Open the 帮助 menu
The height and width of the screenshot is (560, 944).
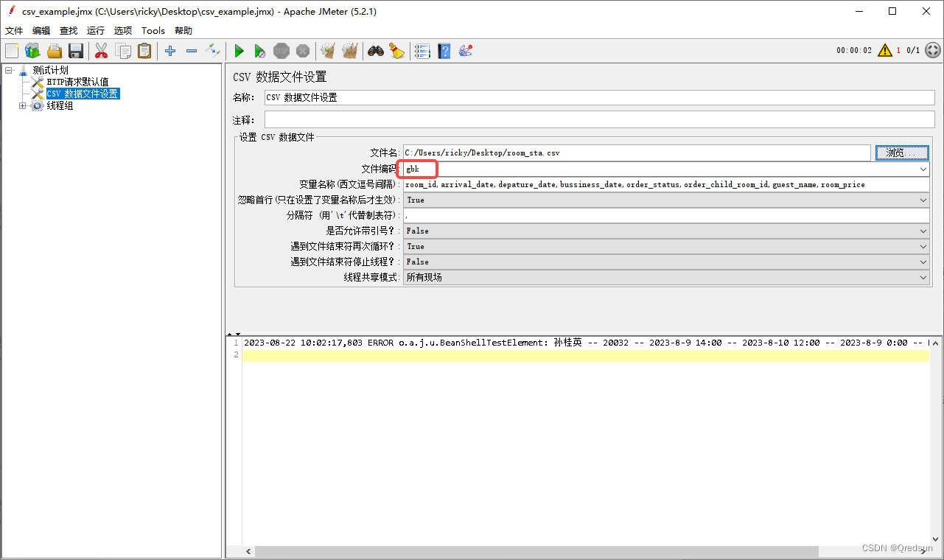tap(183, 30)
